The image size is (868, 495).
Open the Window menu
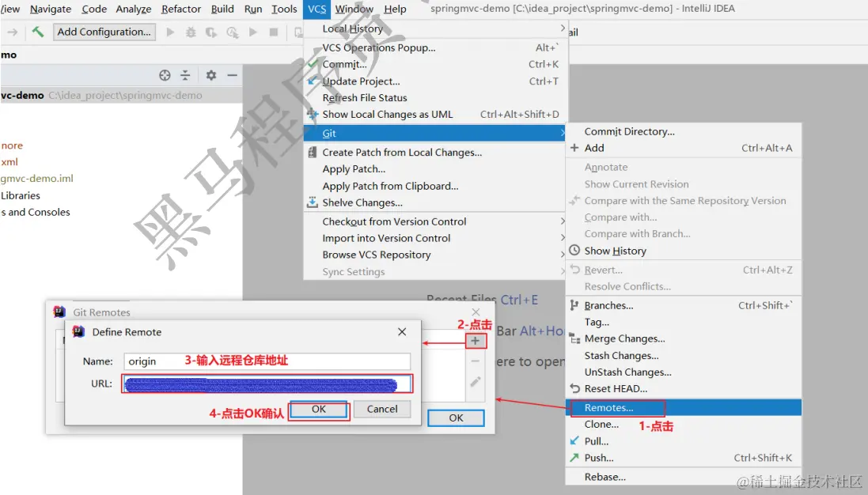pyautogui.click(x=354, y=9)
